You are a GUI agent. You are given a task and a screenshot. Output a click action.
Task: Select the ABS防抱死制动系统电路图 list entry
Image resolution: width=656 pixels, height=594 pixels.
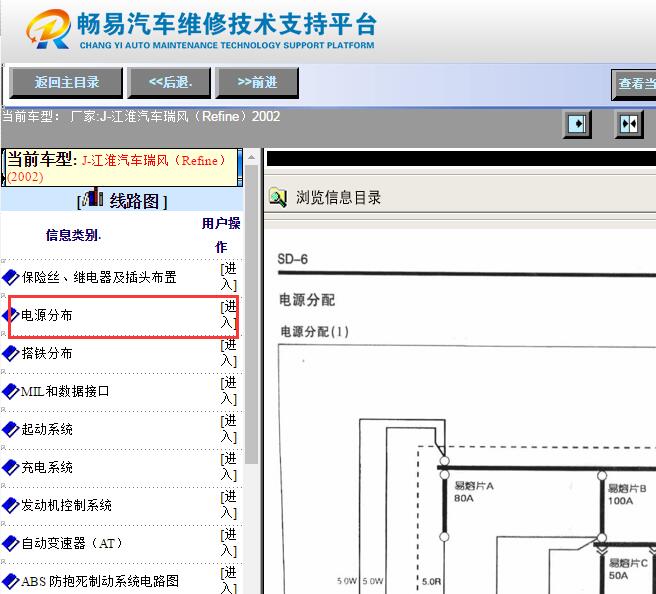(x=100, y=581)
